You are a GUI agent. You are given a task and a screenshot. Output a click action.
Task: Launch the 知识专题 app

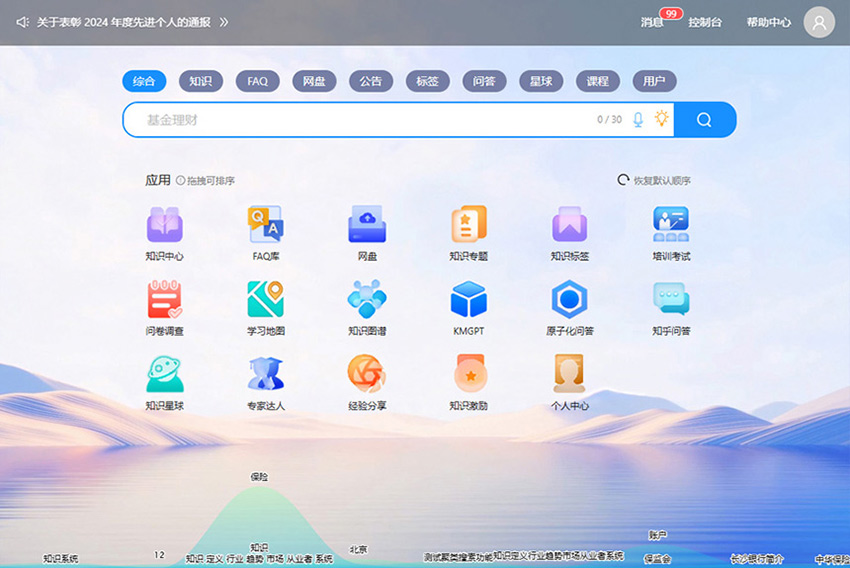point(468,224)
